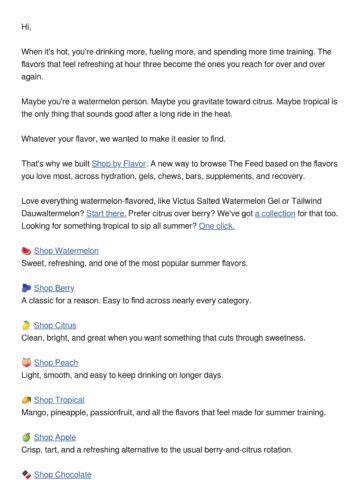360x480 pixels.
Task: Click the watermelon emoji icon
Action: [x=26, y=251]
